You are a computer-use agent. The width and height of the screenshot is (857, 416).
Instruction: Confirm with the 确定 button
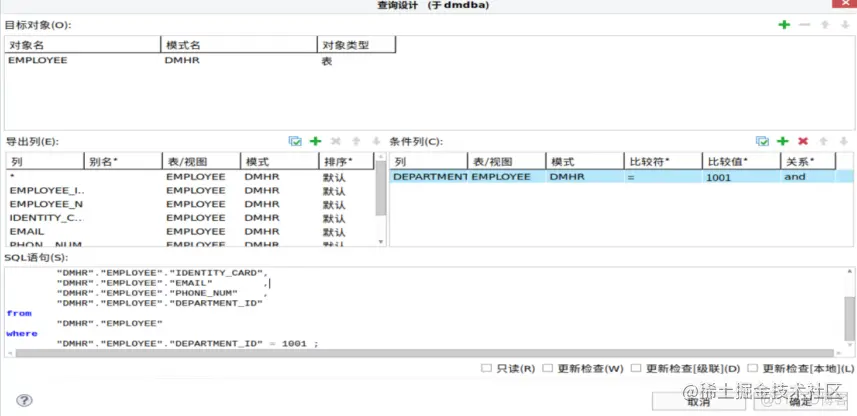click(x=800, y=402)
